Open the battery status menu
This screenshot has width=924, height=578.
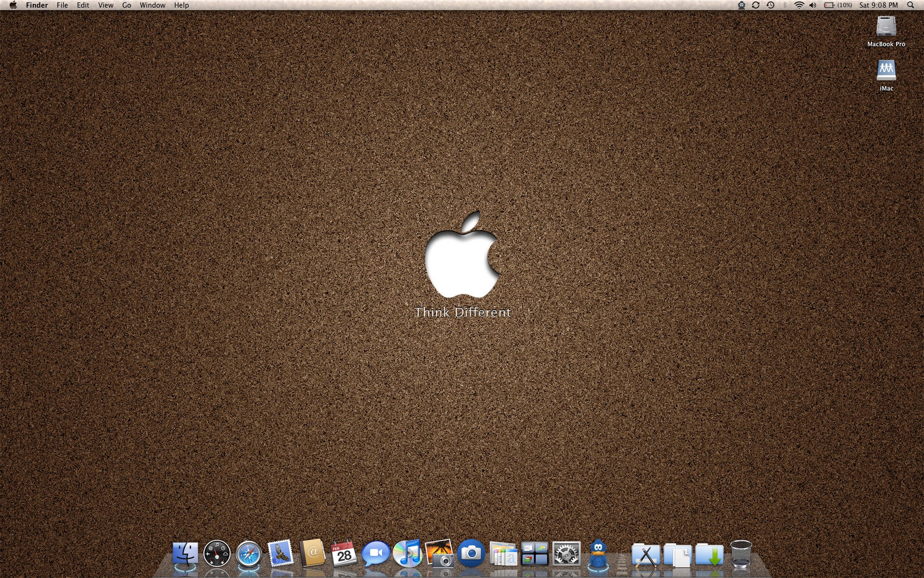(x=838, y=5)
